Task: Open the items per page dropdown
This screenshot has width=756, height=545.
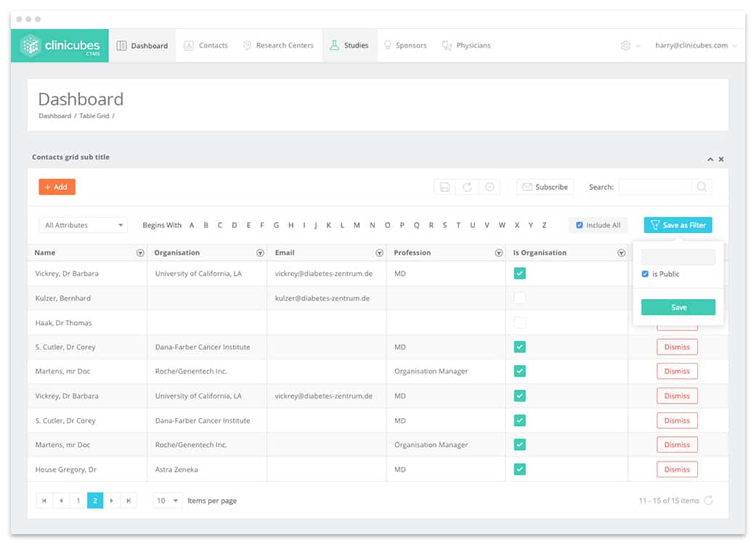Action: 167,501
